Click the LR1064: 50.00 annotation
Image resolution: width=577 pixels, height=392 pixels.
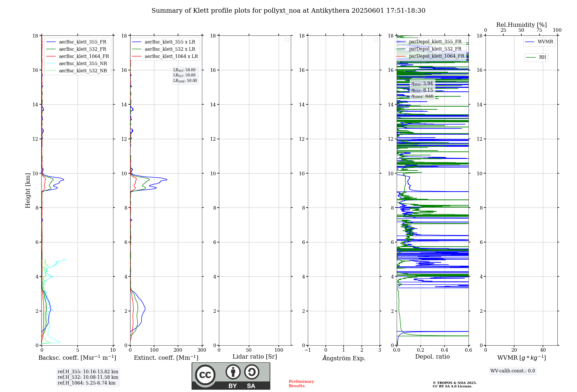(185, 81)
